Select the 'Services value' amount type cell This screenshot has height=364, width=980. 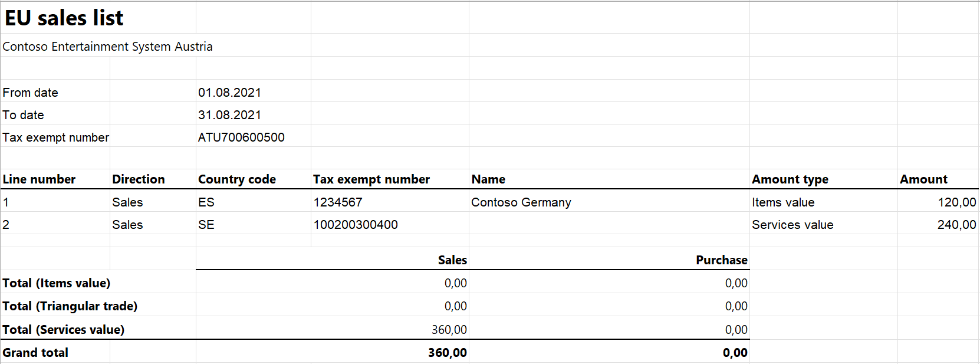coord(792,225)
